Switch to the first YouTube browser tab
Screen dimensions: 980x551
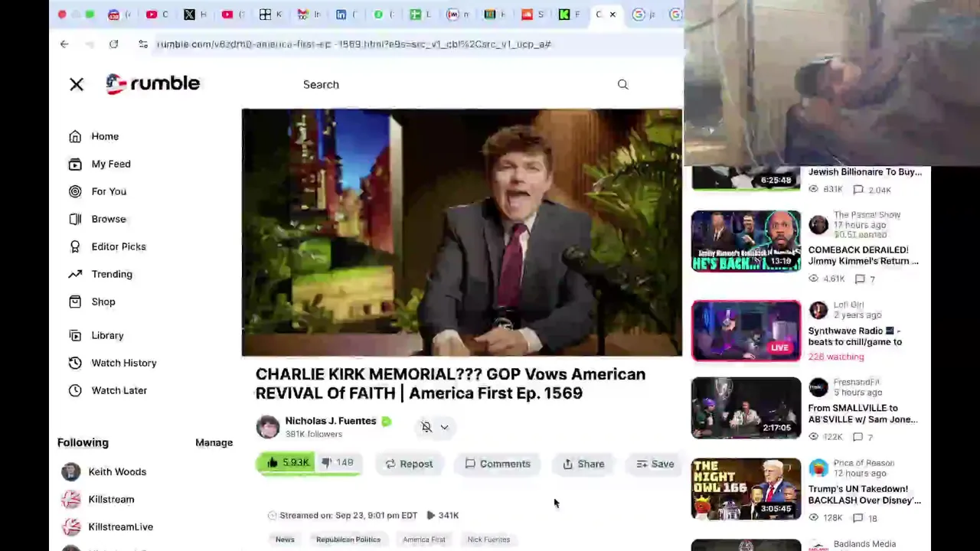pos(156,15)
